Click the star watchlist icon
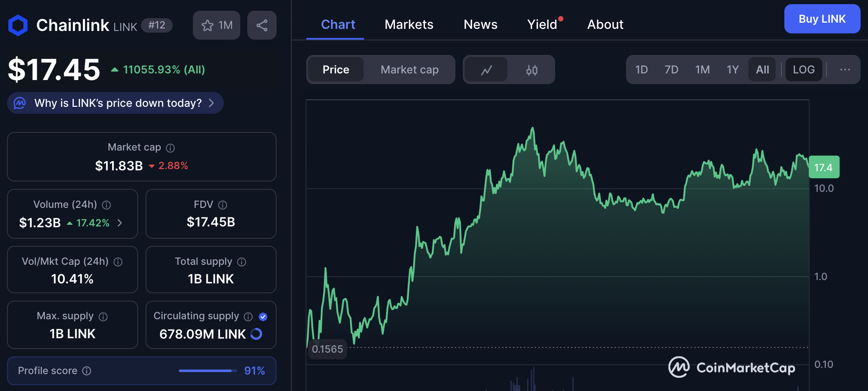This screenshot has width=868, height=391. tap(207, 26)
